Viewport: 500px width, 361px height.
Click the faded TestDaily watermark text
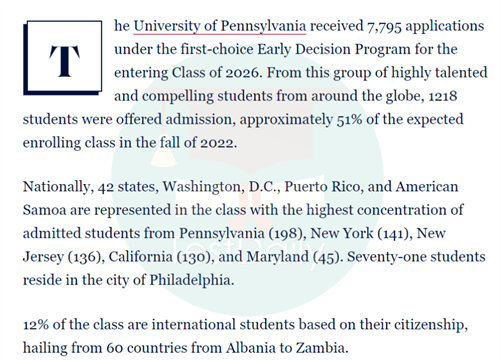[x=247, y=251]
